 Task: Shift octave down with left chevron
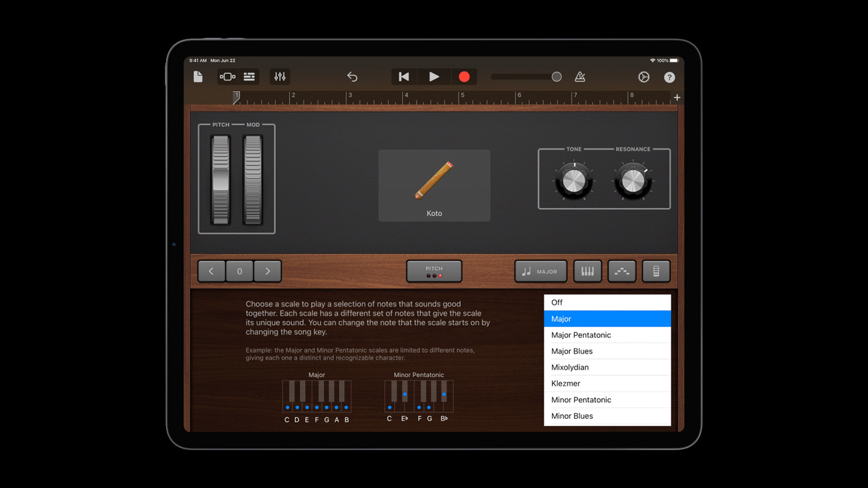coord(211,271)
